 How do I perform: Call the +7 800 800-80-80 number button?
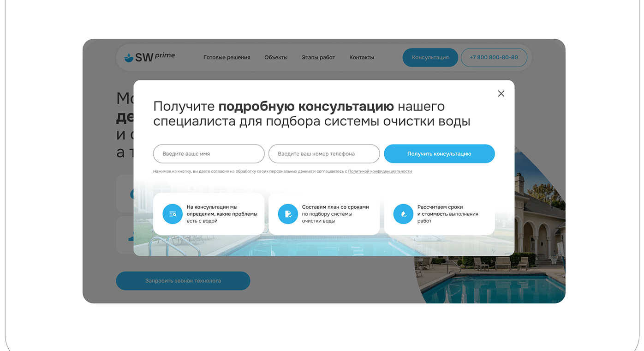coord(494,57)
